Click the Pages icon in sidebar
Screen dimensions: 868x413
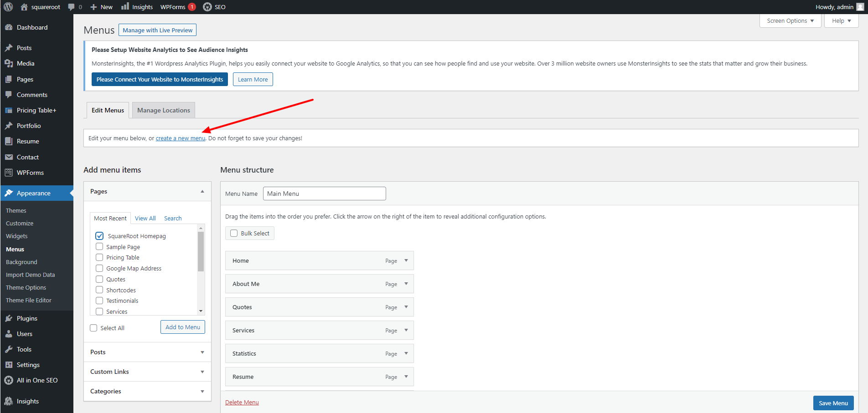coord(9,79)
